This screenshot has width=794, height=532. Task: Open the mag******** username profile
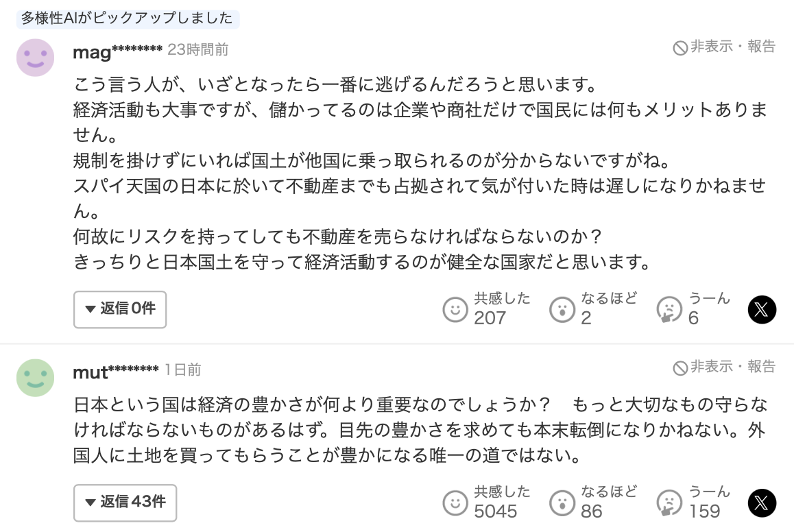point(117,51)
